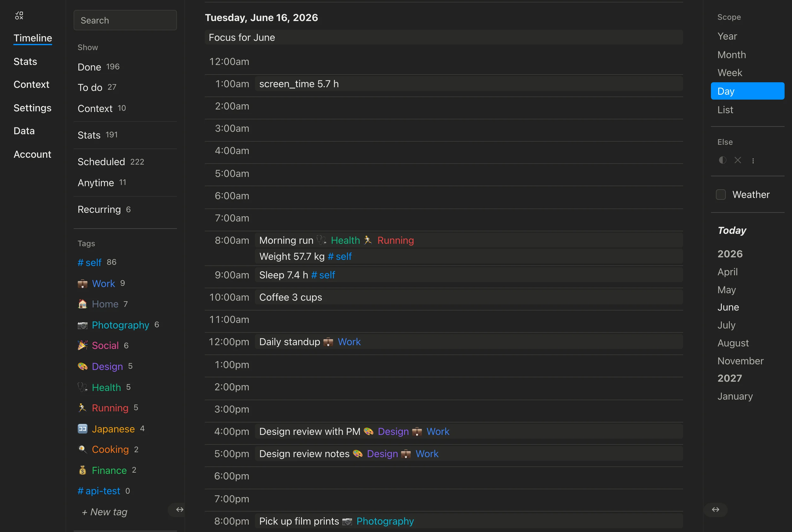Image resolution: width=792 pixels, height=532 pixels.
Task: Open the Data page
Action: point(24,131)
